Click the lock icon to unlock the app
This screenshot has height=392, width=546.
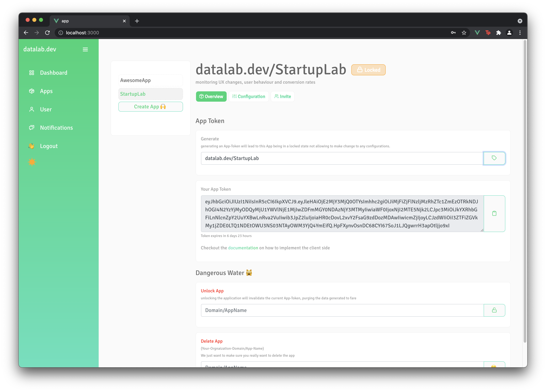(x=494, y=310)
